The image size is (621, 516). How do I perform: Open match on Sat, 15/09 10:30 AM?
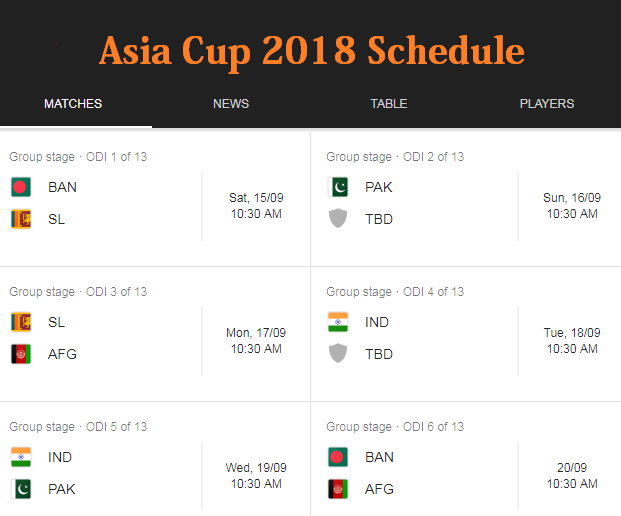pos(256,206)
